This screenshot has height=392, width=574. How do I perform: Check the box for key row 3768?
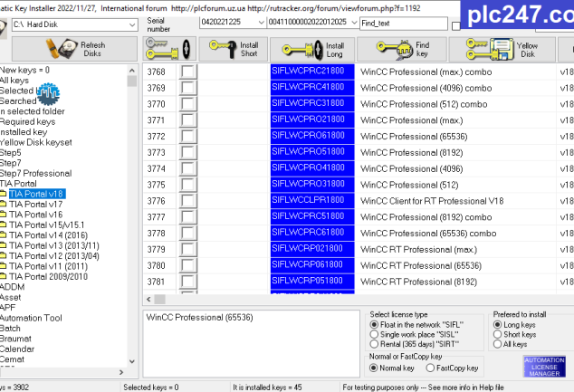(x=187, y=72)
